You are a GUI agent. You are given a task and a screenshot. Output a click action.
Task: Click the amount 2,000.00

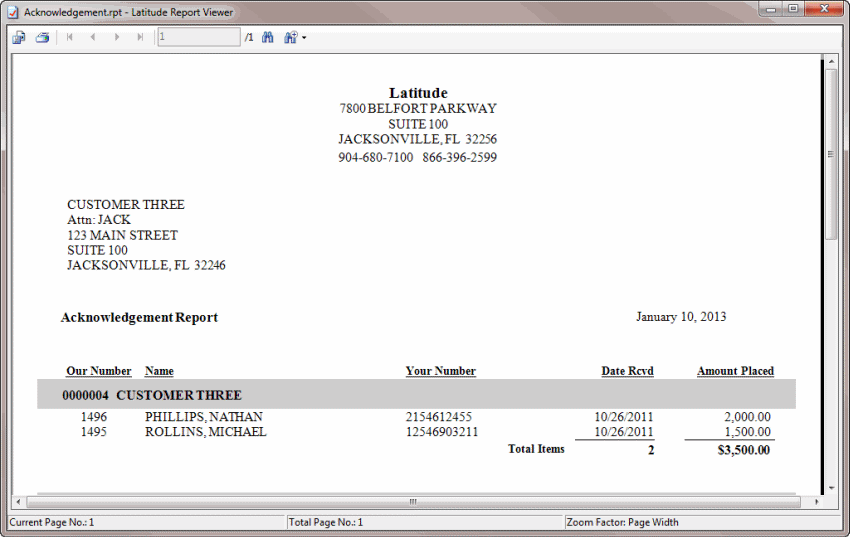748,417
